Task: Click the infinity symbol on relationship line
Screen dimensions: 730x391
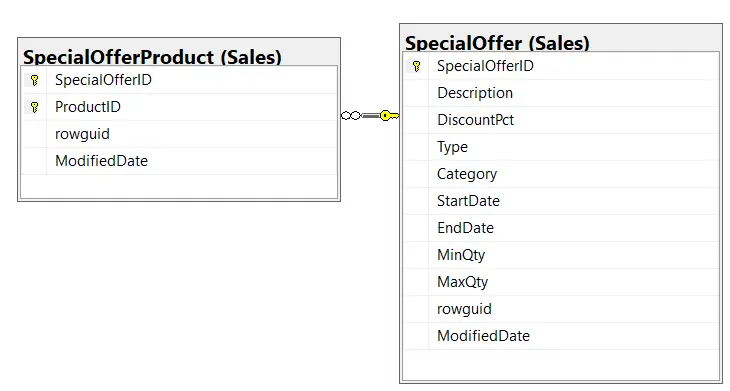Action: pos(351,115)
